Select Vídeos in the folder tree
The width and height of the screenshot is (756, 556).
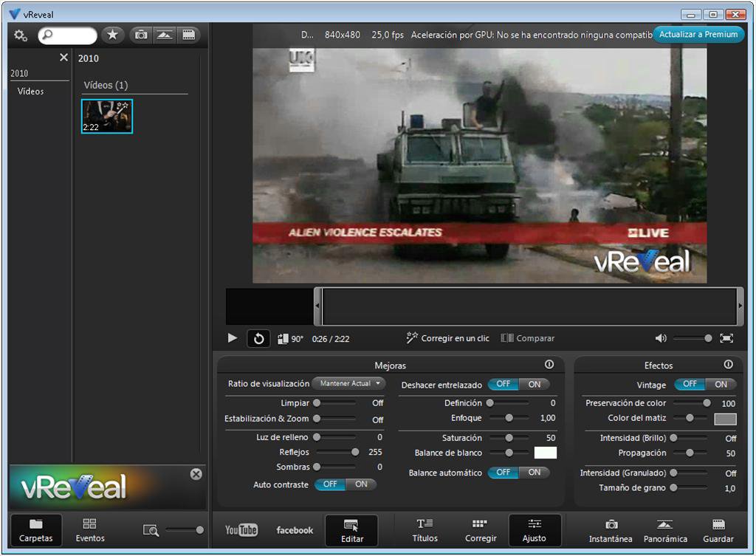[x=30, y=91]
